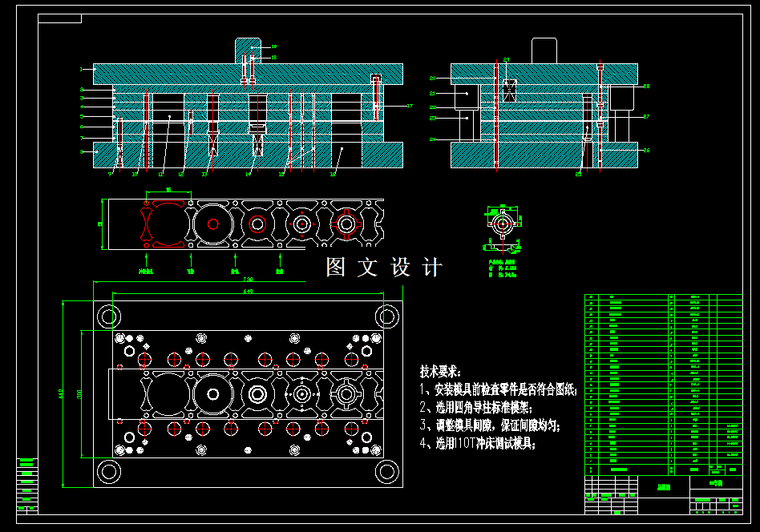Select the requirement line "4、选用110T冲床调试模具"
The width and height of the screenshot is (760, 532).
[x=478, y=443]
